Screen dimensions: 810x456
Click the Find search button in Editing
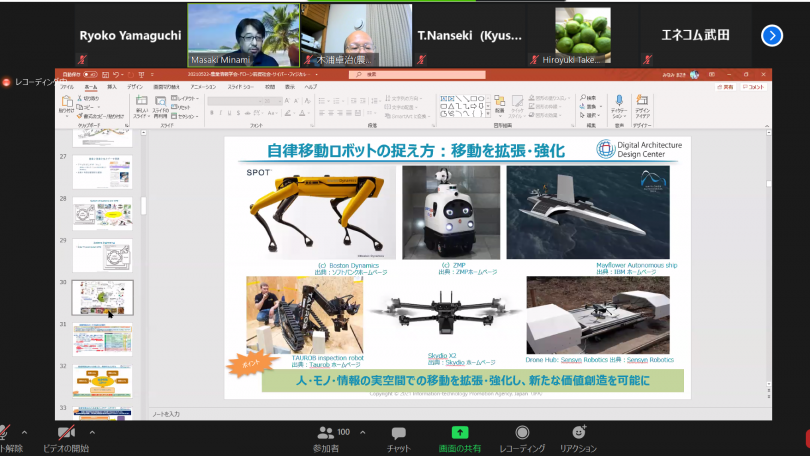[588, 98]
